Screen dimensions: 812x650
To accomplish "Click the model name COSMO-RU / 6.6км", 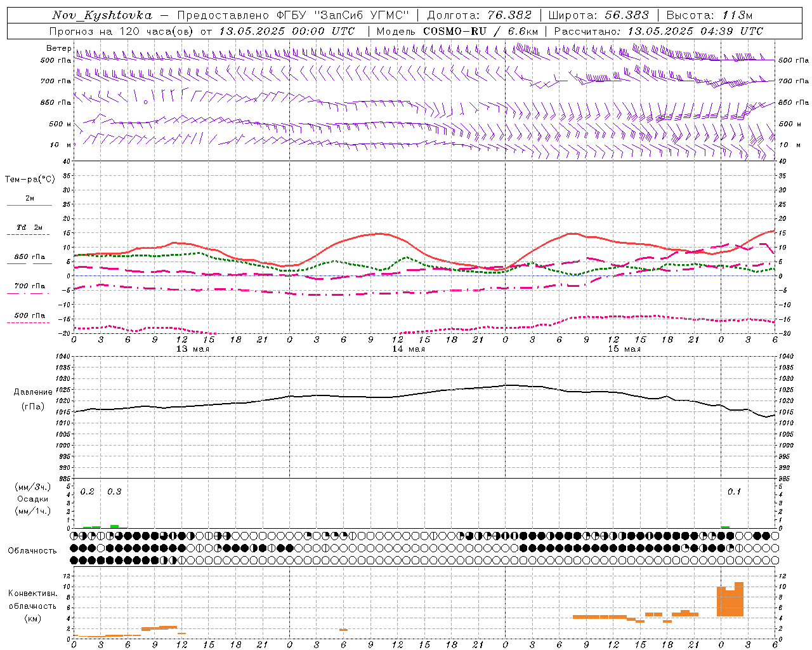I will pos(481,31).
